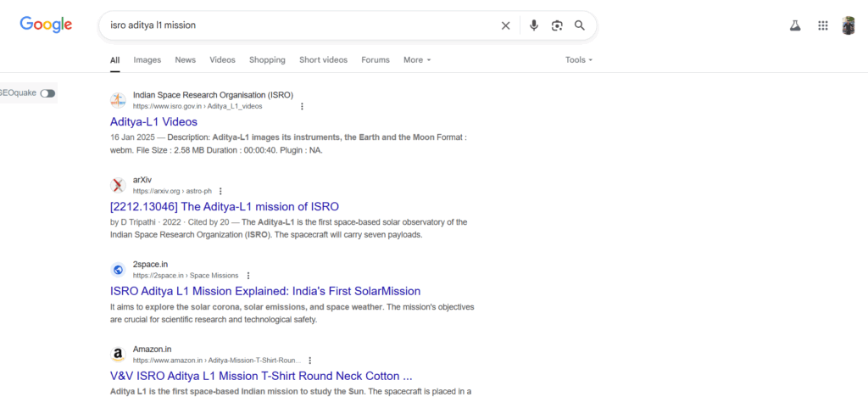868x397 pixels.
Task: Open V&V ISRO Aditya L1 T-Shirt link
Action: tap(261, 376)
